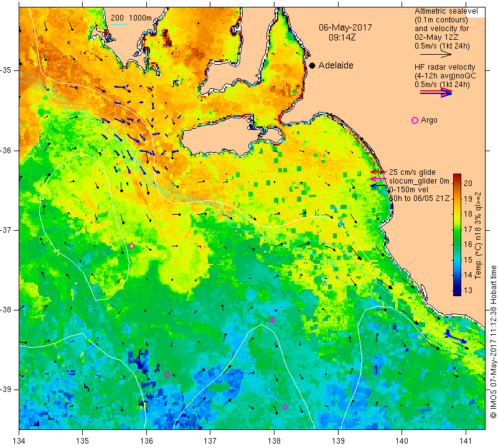Screen dimensions: 498x448
Task: Click the 200 1000m depth label
Action: 131,18
